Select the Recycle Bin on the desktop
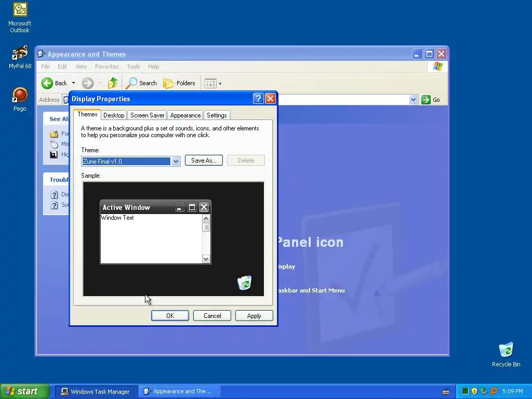Screen dimensions: 532x399 (506, 355)
